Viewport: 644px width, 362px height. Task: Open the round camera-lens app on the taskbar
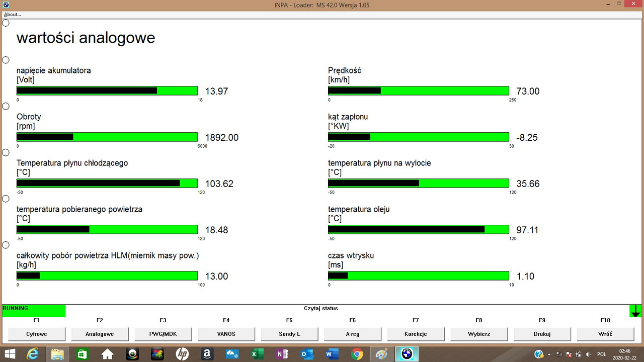tap(132, 354)
